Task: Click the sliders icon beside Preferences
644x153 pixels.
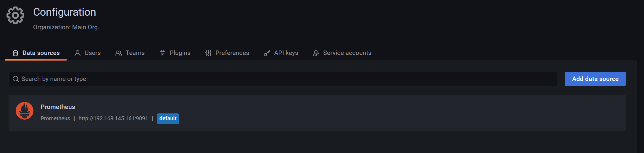Action: 208,53
